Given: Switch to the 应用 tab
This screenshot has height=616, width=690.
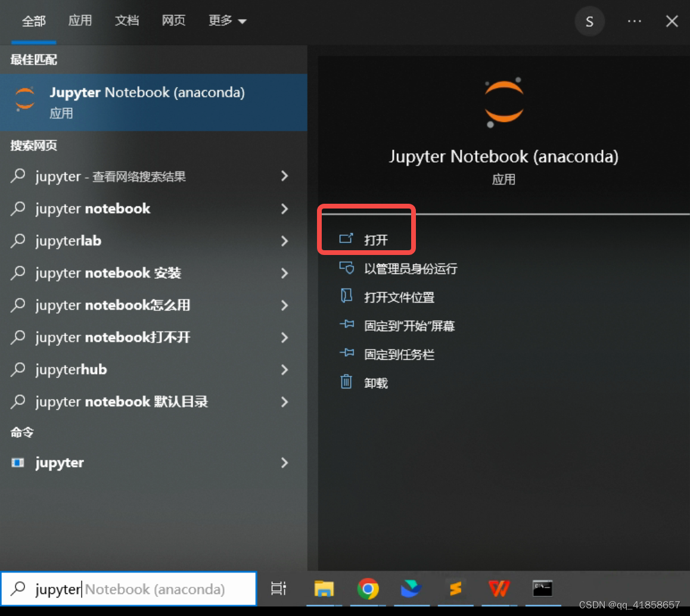Looking at the screenshot, I should click(80, 21).
